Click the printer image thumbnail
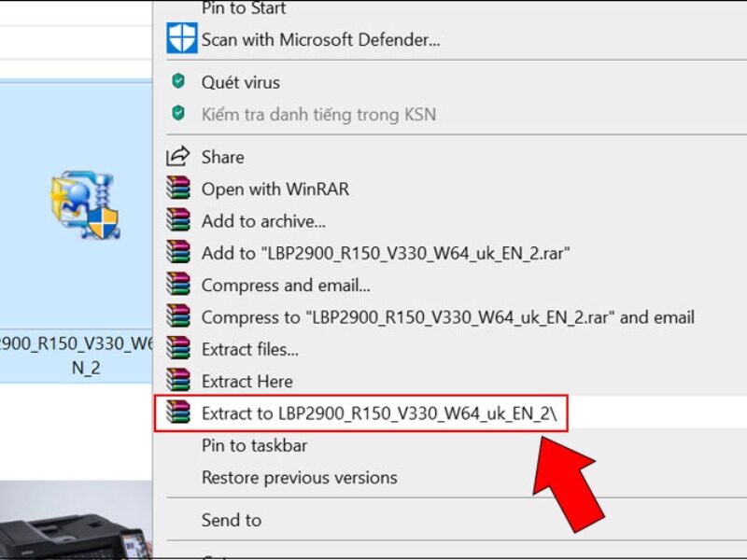This screenshot has height=560, width=747. (75, 523)
